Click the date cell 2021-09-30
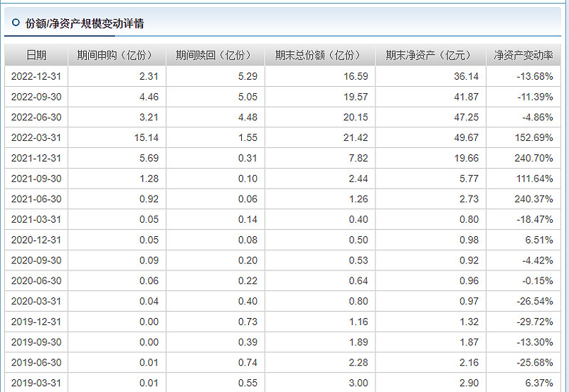 [36, 179]
